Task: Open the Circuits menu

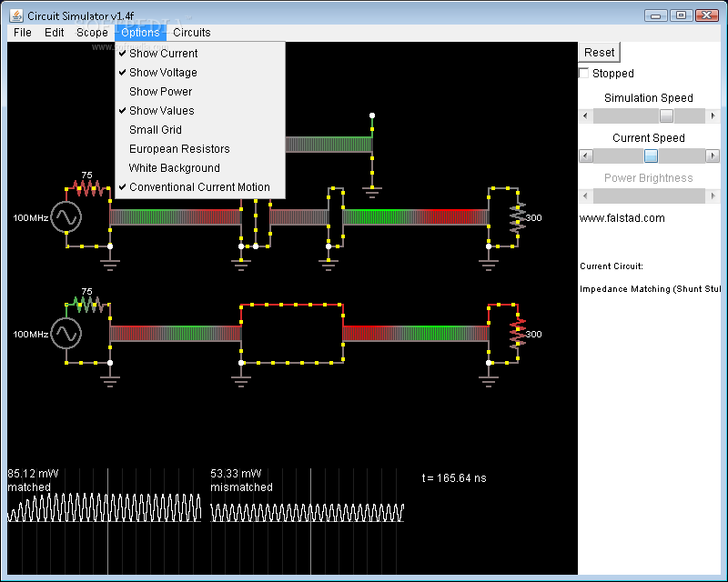Action: [x=192, y=33]
